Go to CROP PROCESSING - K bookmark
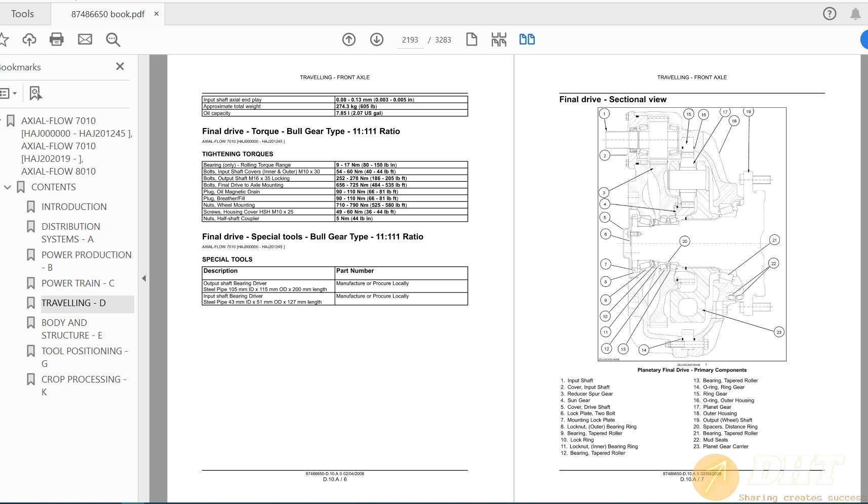Viewport: 868px width, 504px height. click(x=84, y=386)
